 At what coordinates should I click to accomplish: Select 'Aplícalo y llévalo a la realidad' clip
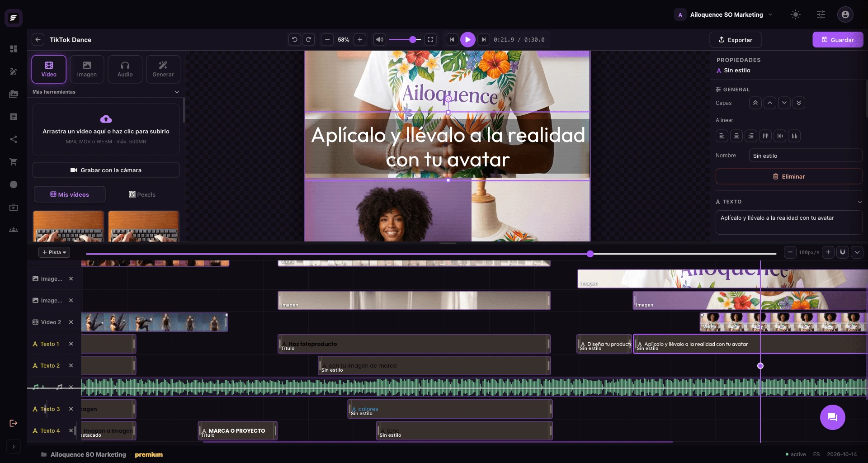point(750,344)
